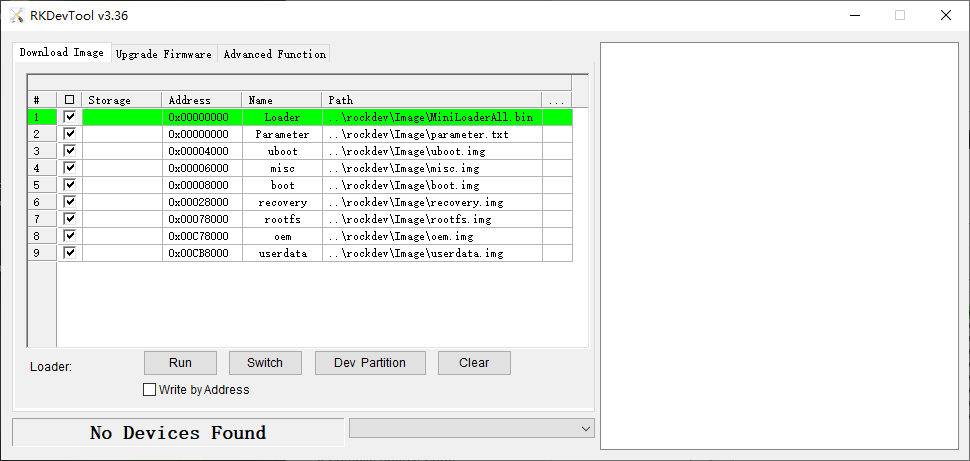Click the browse cell for MiniLoaderAll.bin row
Viewport: 970px width, 461px height.
(x=557, y=117)
